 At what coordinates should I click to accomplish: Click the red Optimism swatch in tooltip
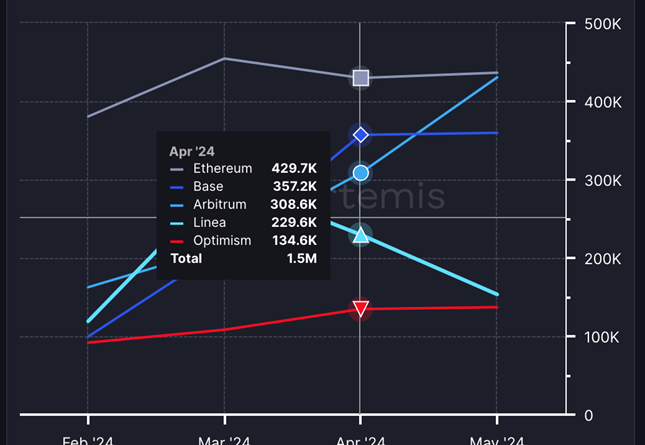[177, 241]
